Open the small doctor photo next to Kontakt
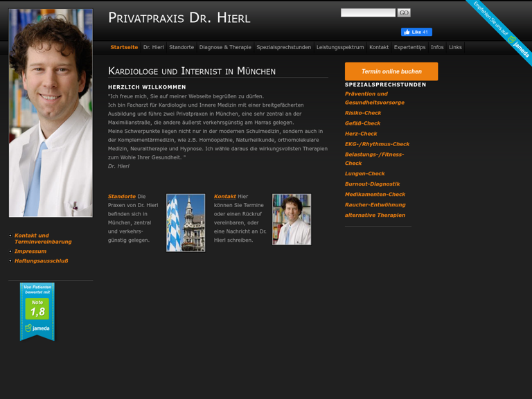Screen dimensions: 532x399 [292, 220]
